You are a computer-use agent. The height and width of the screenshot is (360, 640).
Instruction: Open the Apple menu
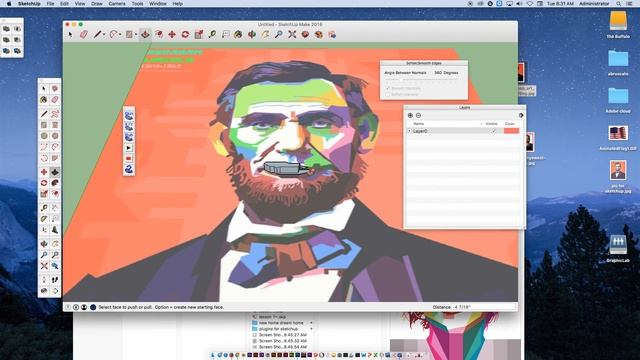click(9, 4)
